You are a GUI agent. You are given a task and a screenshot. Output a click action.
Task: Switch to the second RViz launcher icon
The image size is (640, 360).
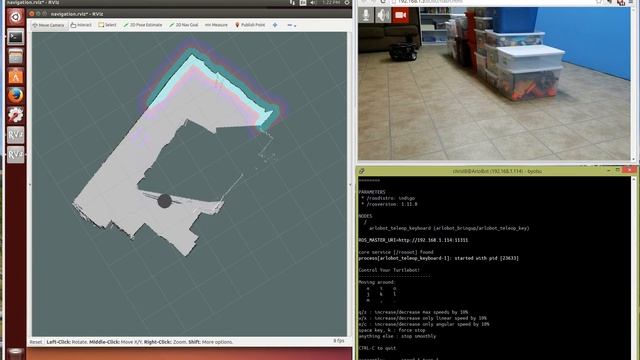(16, 155)
